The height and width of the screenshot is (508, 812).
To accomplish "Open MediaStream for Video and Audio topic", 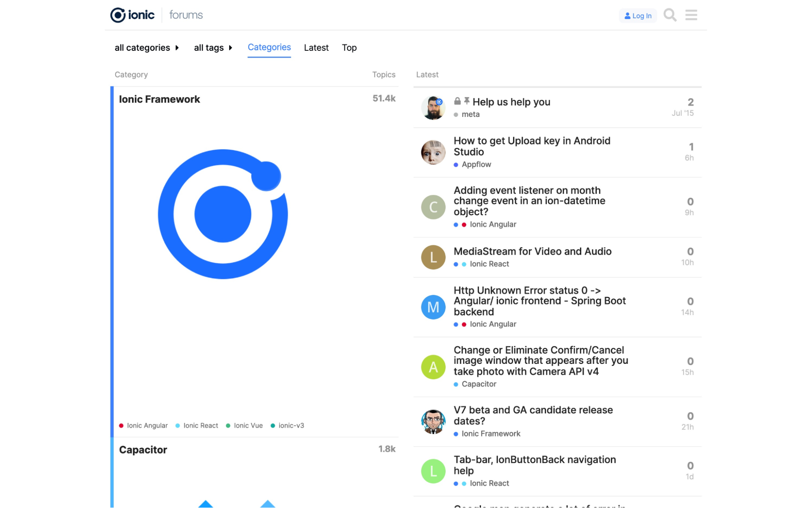I will [x=532, y=251].
